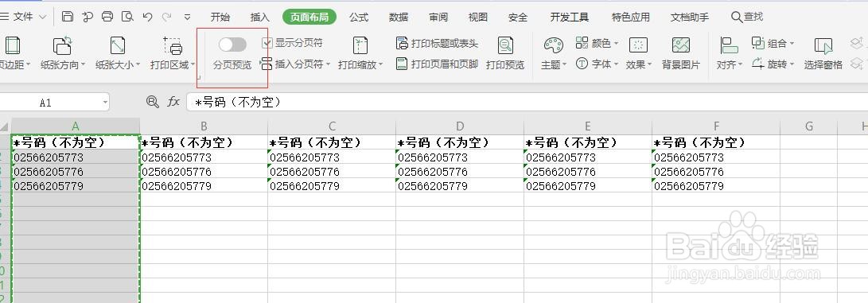Click the fx insert function icon
Image resolution: width=868 pixels, height=303 pixels.
point(173,101)
